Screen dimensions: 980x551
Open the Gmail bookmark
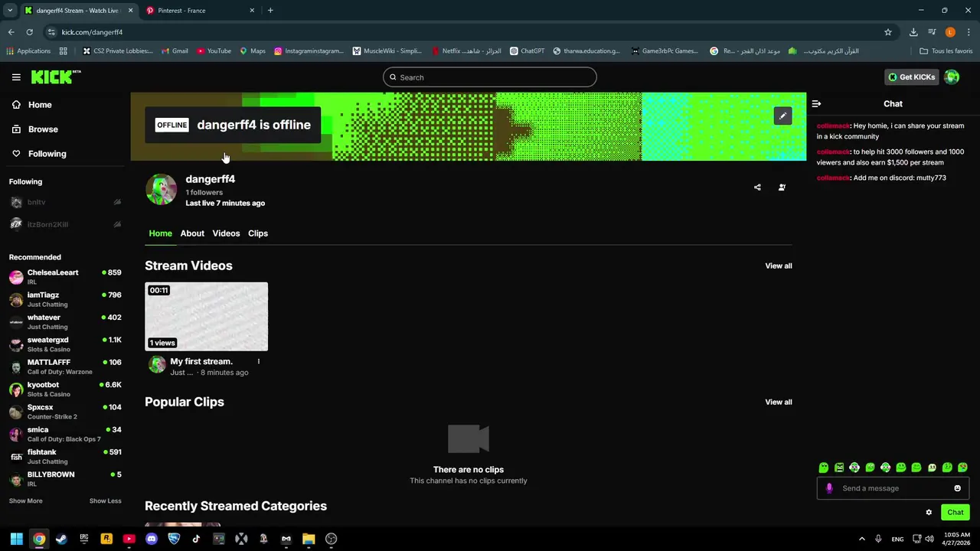tap(174, 51)
